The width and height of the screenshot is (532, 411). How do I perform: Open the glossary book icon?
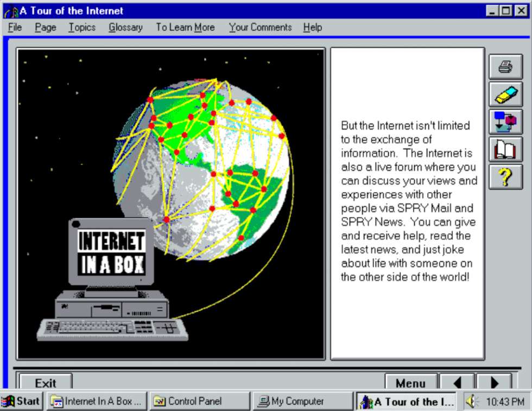click(x=505, y=149)
